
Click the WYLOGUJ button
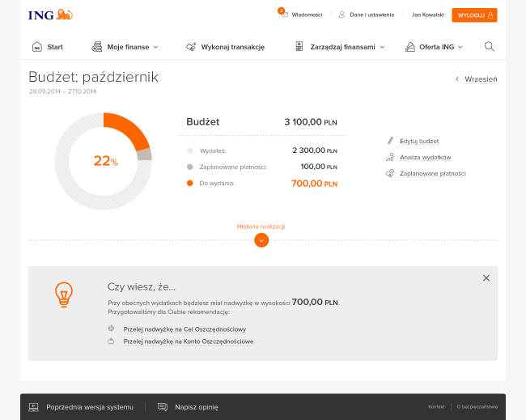[x=474, y=15]
